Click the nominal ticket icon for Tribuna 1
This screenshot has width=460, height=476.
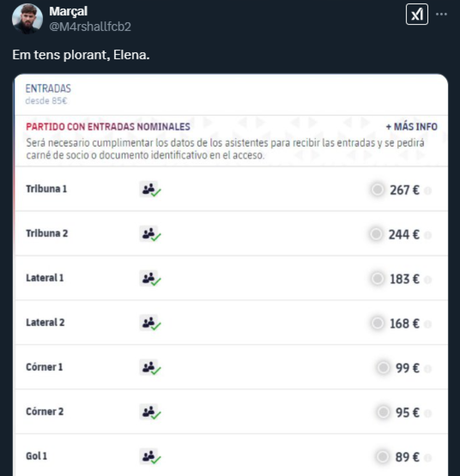pyautogui.click(x=150, y=189)
